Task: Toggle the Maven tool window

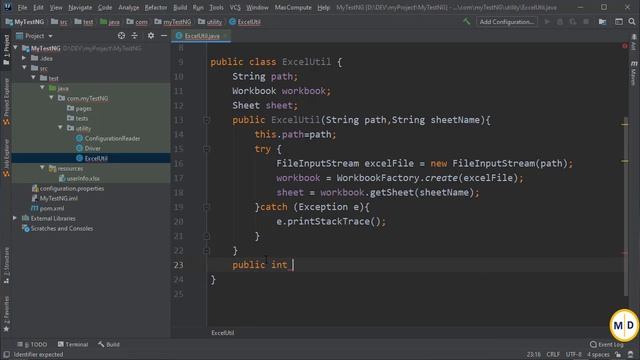Action: tap(633, 73)
